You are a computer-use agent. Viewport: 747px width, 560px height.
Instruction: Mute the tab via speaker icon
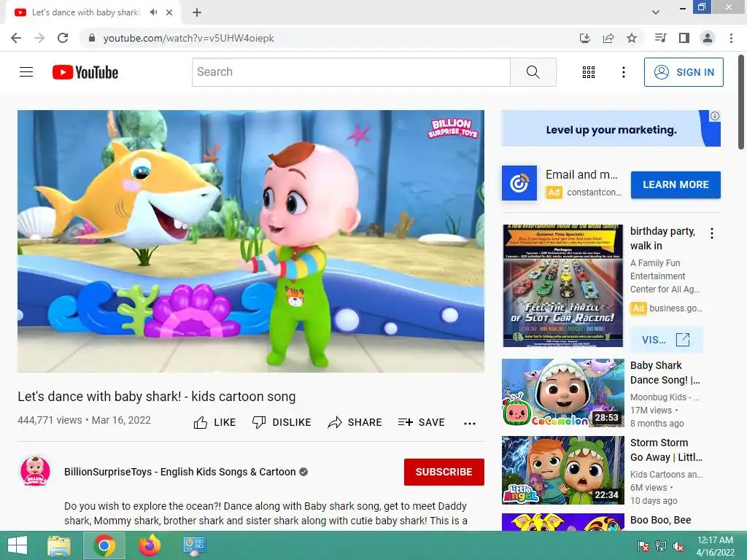(x=153, y=12)
